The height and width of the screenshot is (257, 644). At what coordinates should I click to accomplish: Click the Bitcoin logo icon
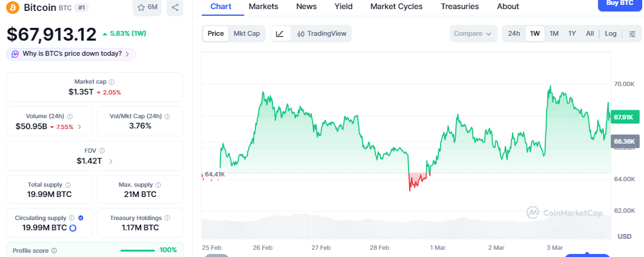click(x=13, y=7)
